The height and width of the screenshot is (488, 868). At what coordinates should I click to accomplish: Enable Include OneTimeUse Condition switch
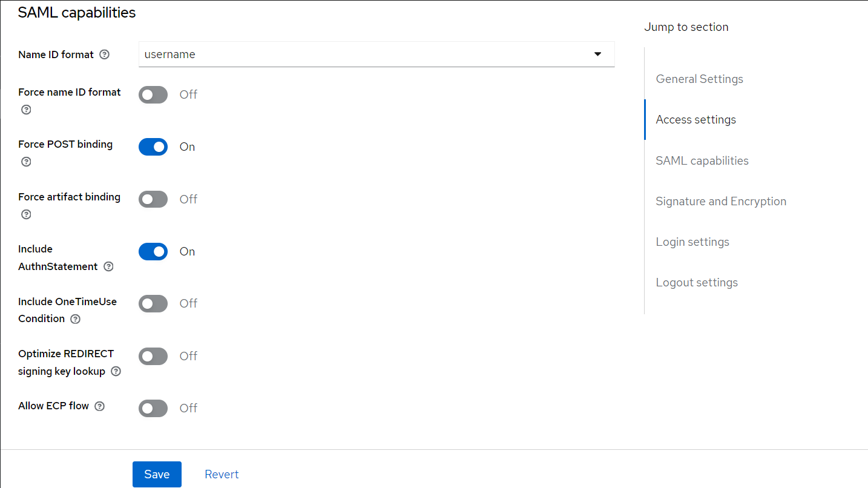point(153,304)
